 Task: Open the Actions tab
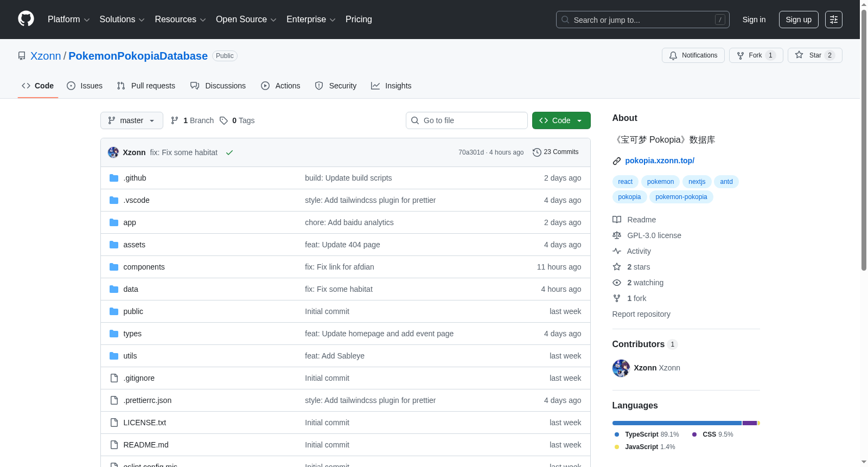[280, 86]
